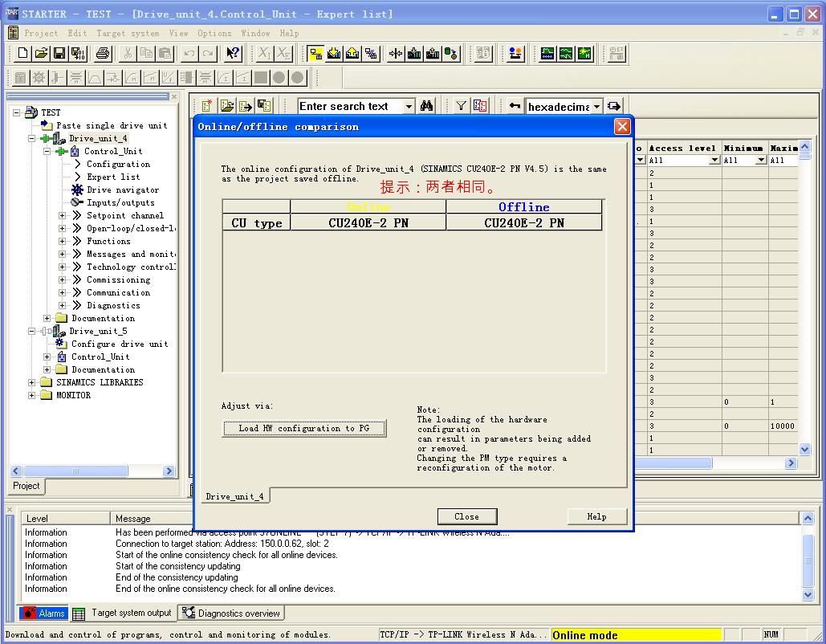This screenshot has height=644, width=826.
Task: Click the open list folder icon in expert list
Action: coord(227,106)
